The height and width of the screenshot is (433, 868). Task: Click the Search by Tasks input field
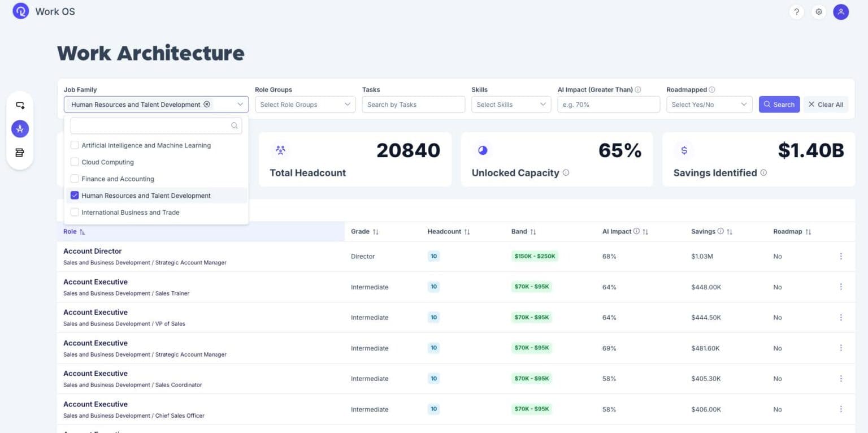tap(413, 104)
